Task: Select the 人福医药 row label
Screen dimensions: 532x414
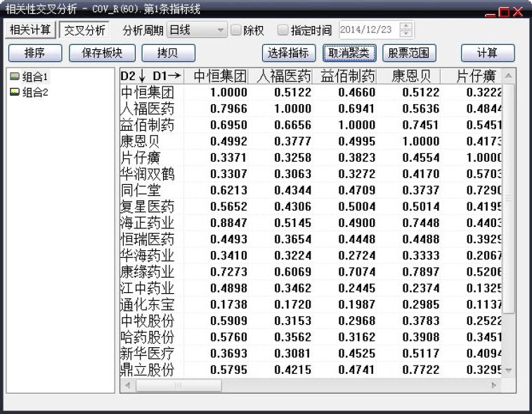Action: click(148, 108)
